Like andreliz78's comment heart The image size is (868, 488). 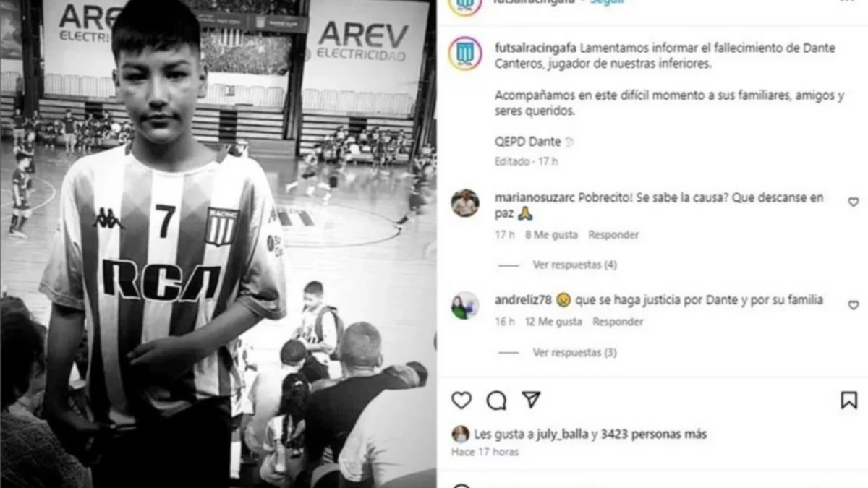[x=854, y=306]
